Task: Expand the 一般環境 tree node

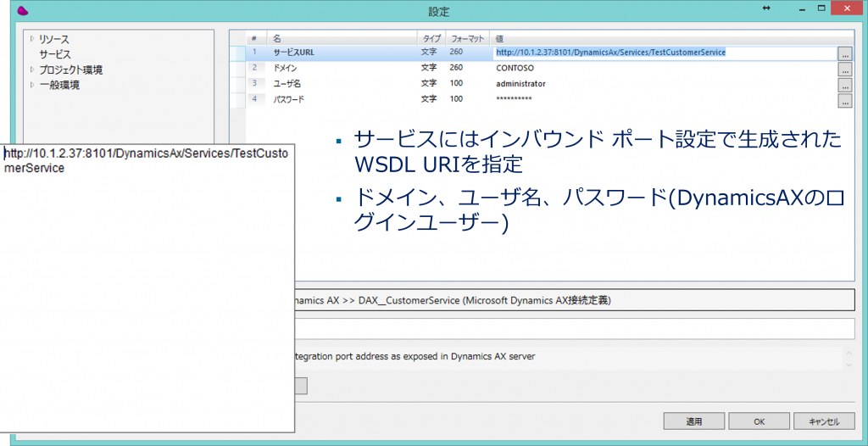Action: [x=32, y=85]
